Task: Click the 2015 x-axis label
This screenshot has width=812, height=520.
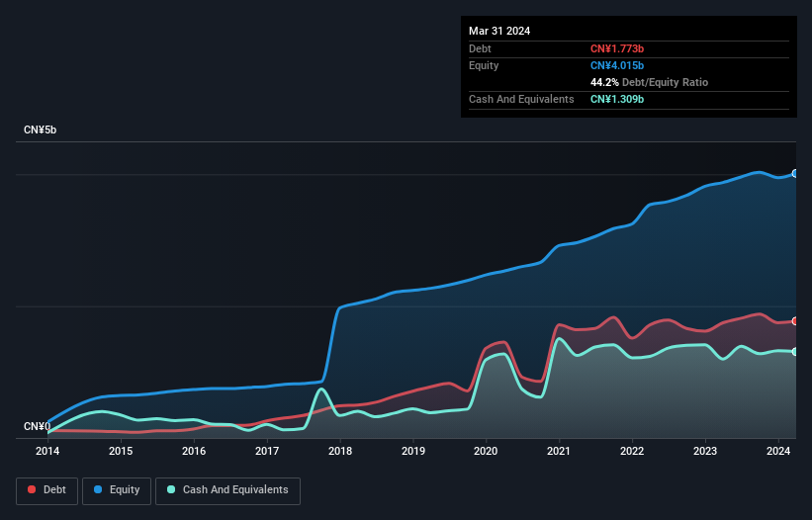Action: click(x=121, y=451)
